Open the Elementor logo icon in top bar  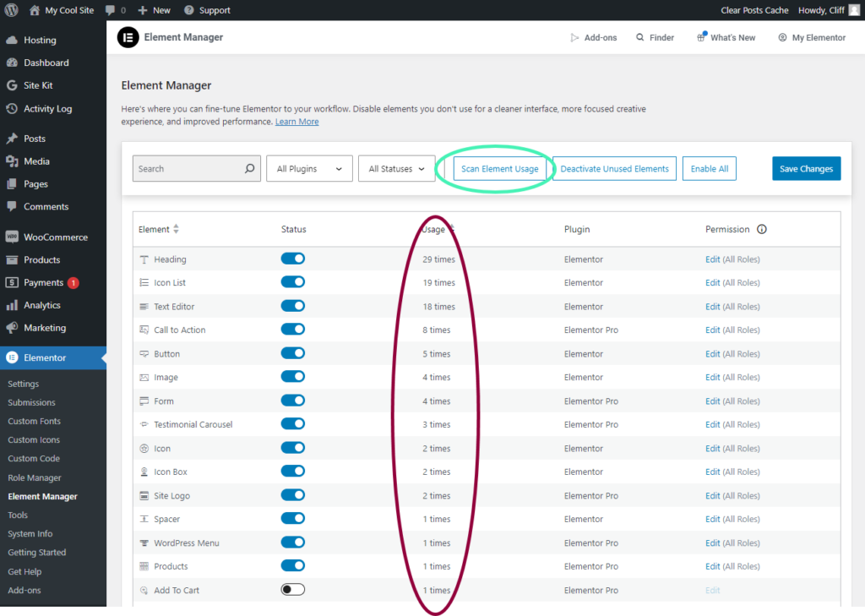pyautogui.click(x=128, y=37)
